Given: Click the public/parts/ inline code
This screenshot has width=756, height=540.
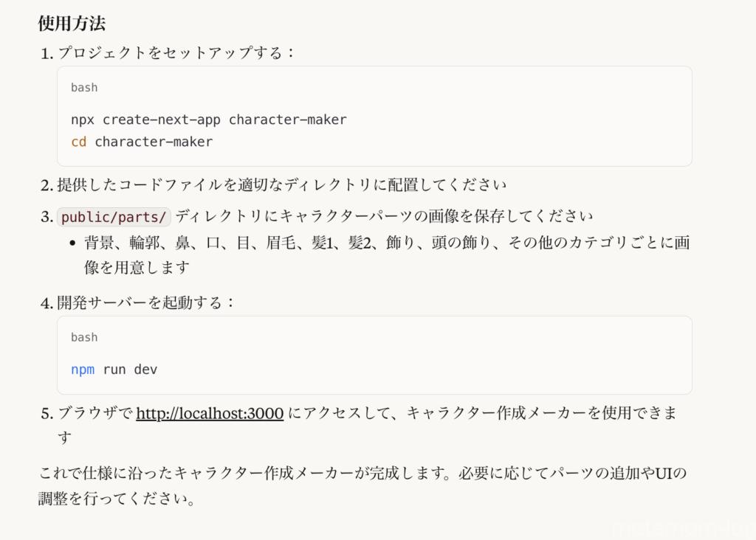Looking at the screenshot, I should point(114,217).
